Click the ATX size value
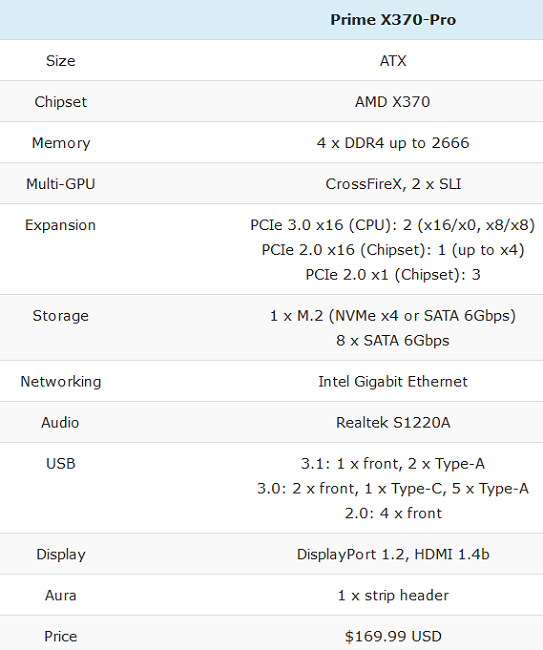 pyautogui.click(x=393, y=61)
